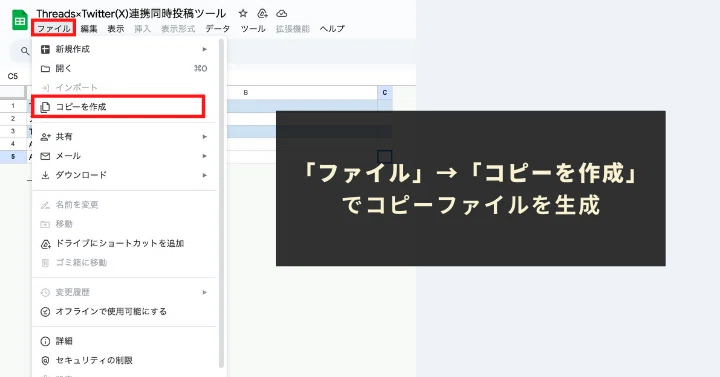720x377 pixels.
Task: Open the ツール menu
Action: tap(253, 28)
